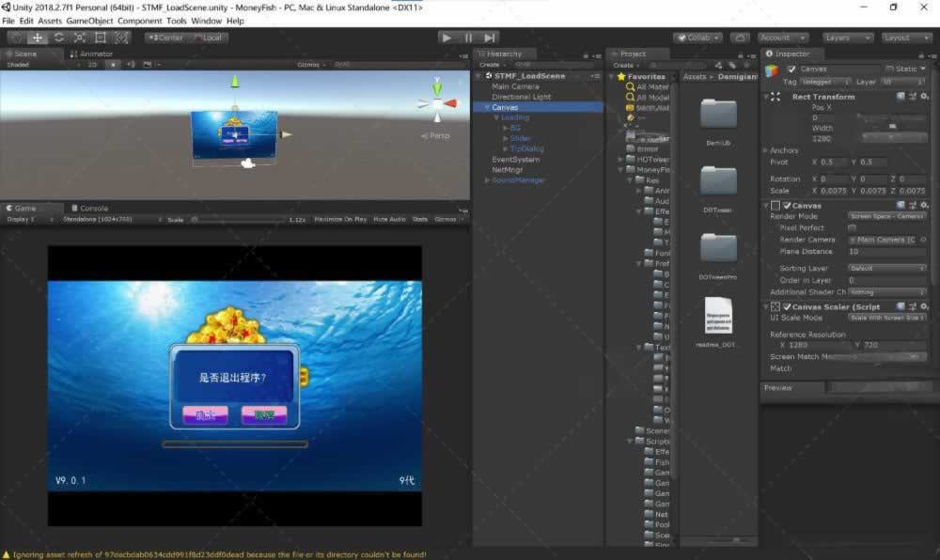Screen dimensions: 940x560
Task: Expand the SoundManager hierarchy item
Action: (x=487, y=180)
